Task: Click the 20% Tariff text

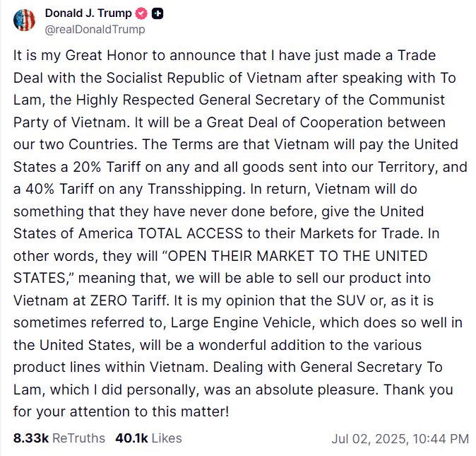Action: click(107, 167)
